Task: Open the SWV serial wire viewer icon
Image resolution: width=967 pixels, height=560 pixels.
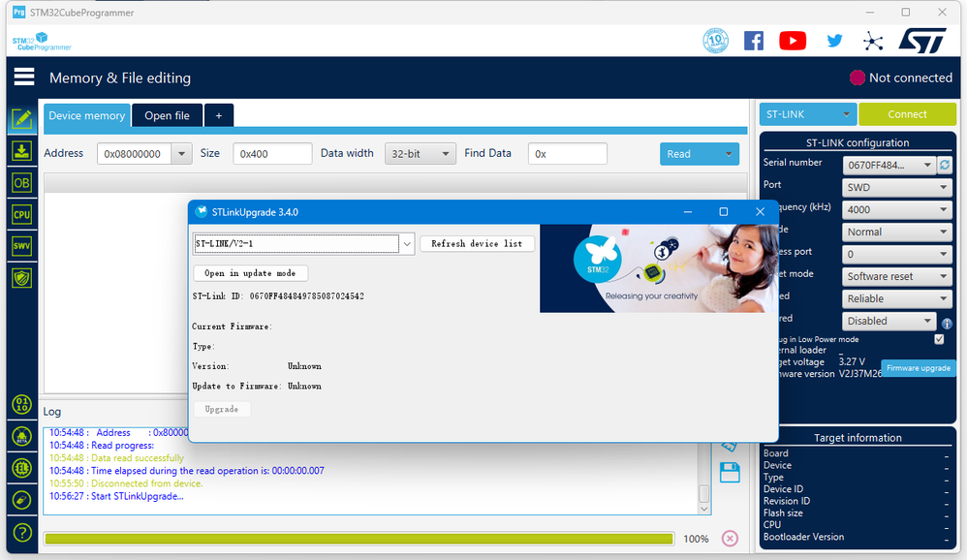Action: click(x=22, y=246)
